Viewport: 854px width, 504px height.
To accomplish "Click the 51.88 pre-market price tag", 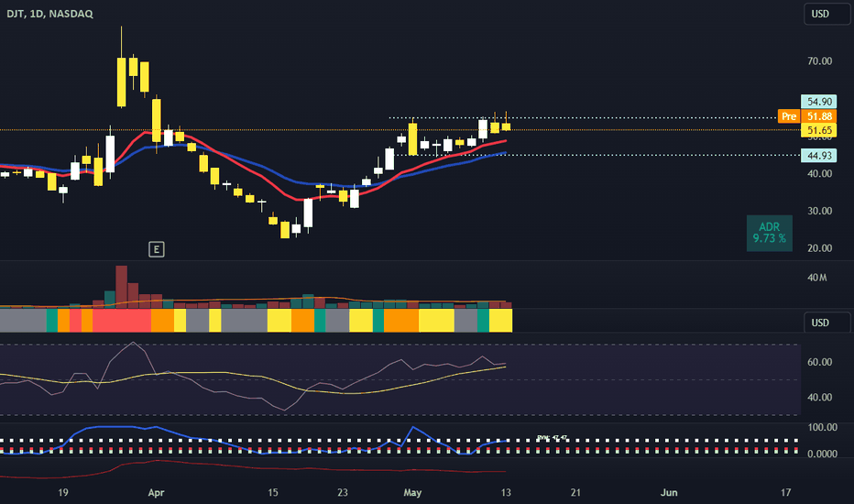I will click(819, 116).
